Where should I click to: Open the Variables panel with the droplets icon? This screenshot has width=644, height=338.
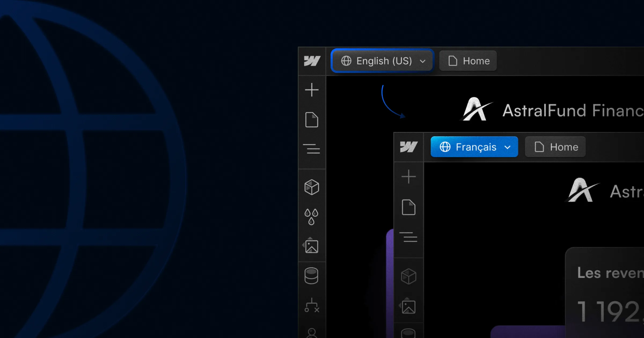312,216
